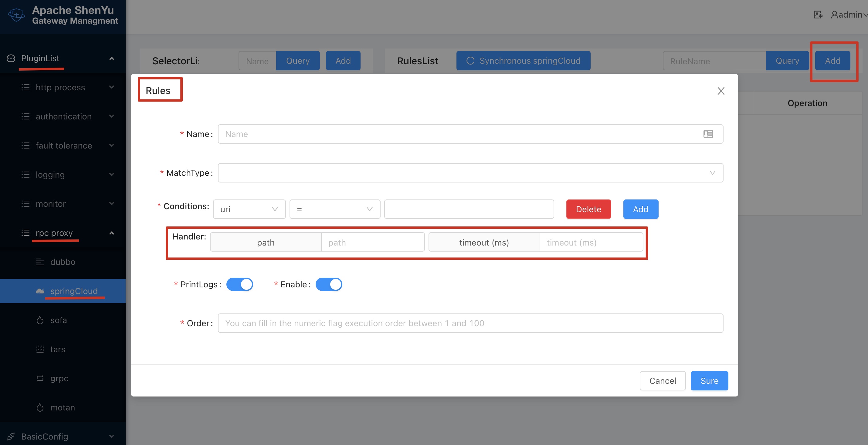Click the grpc plugin icon
The height and width of the screenshot is (445, 868).
pyautogui.click(x=40, y=378)
